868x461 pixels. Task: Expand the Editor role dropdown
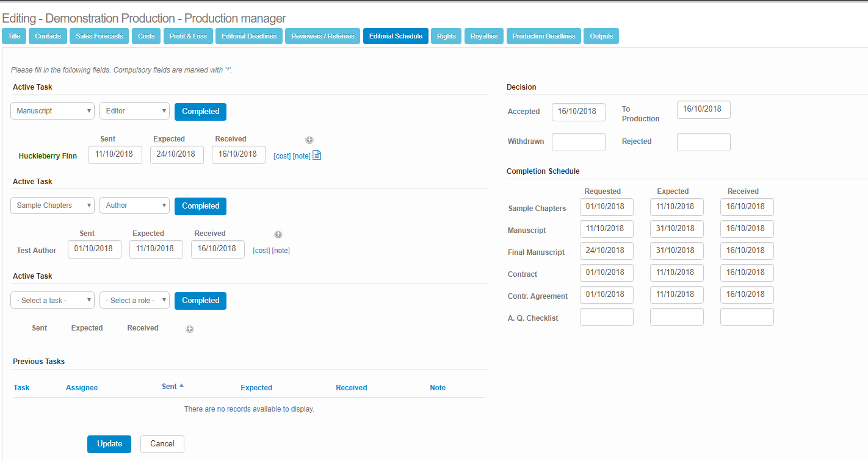[x=134, y=111]
